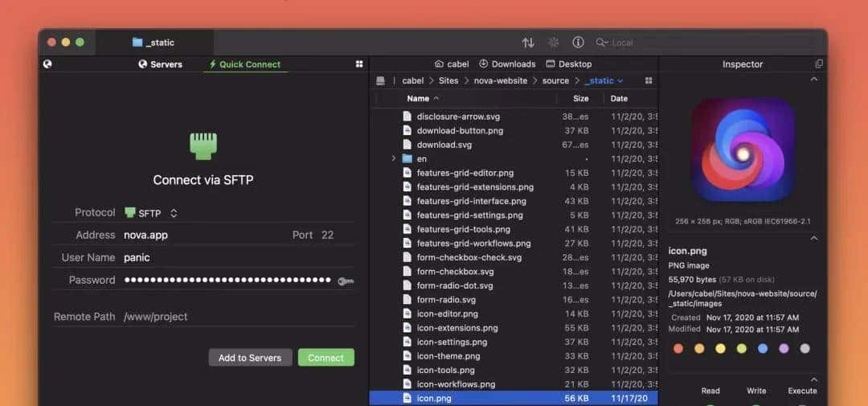
Task: Open the _static folder path dropdown
Action: [x=604, y=81]
